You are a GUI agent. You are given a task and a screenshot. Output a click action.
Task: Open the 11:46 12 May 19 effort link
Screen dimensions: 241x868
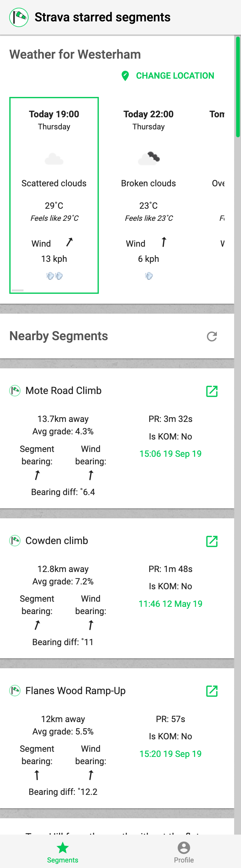point(171,604)
